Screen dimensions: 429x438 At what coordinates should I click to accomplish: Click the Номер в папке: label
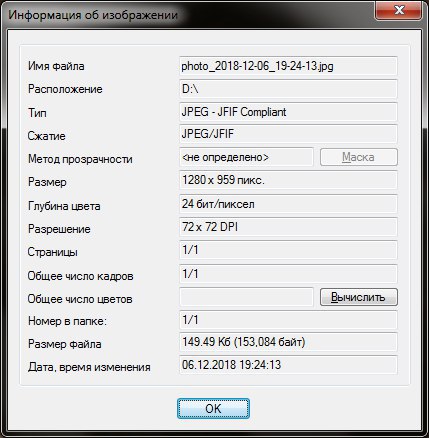pos(67,321)
